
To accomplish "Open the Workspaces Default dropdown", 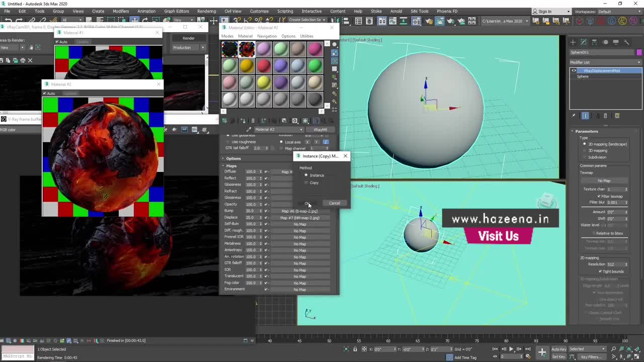I will click(x=619, y=12).
